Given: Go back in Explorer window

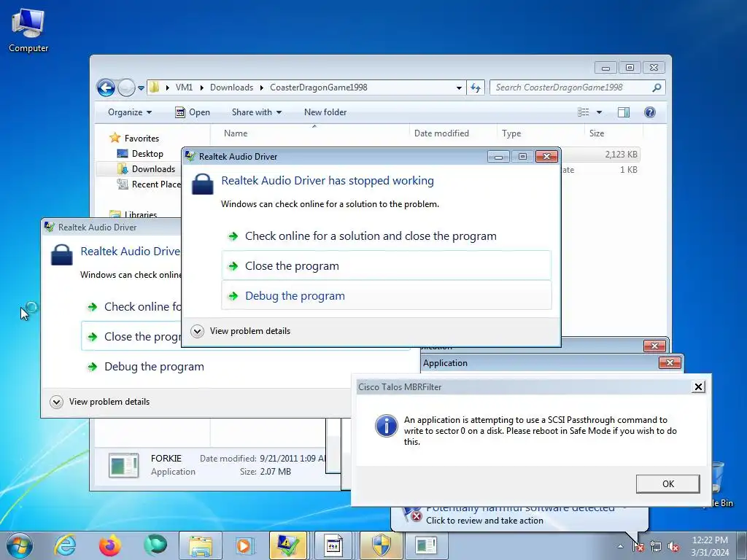Looking at the screenshot, I should tap(106, 87).
